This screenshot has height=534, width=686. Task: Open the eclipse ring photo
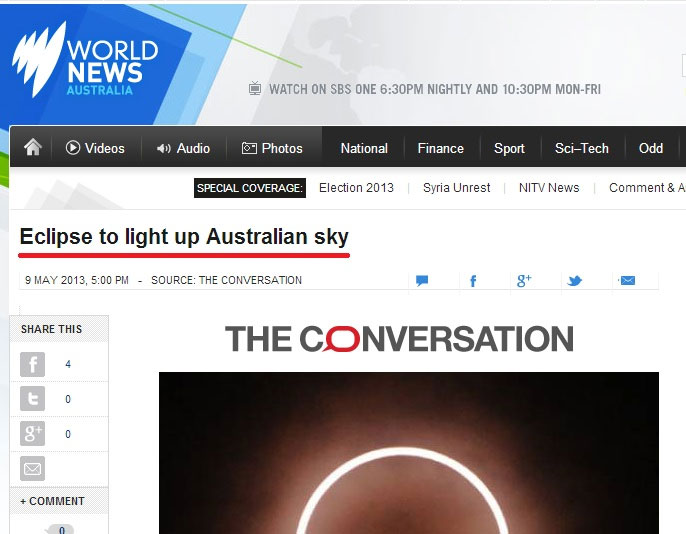click(409, 453)
